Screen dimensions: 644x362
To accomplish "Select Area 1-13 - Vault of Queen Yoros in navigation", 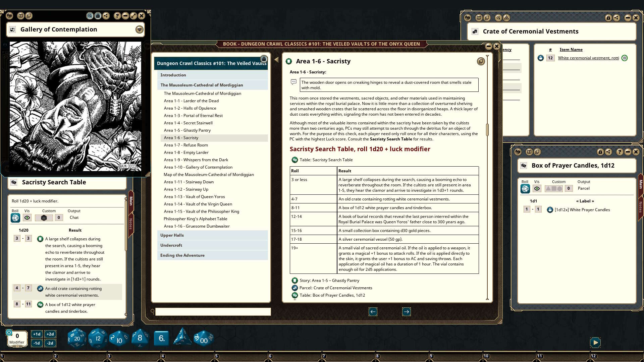I will click(194, 197).
